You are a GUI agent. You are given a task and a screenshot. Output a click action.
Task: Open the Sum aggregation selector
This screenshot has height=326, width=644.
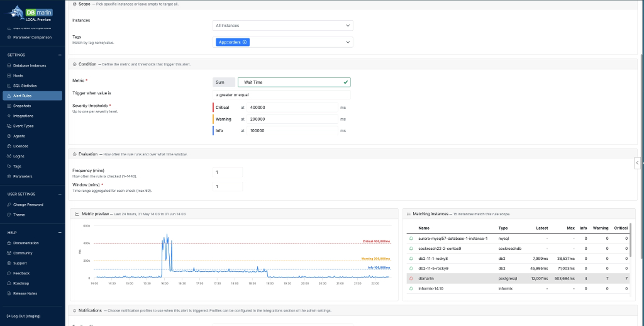click(224, 82)
